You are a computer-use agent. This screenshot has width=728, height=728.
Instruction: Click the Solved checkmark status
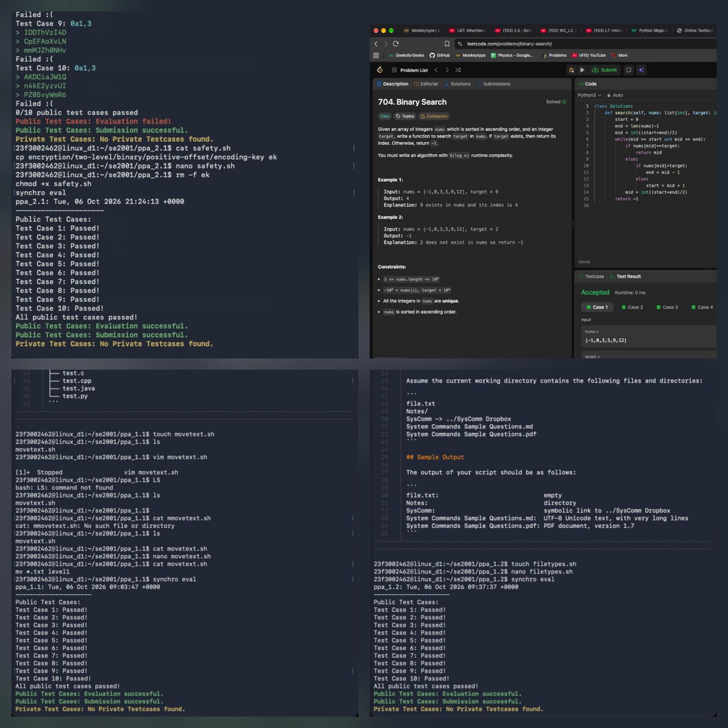[x=556, y=102]
